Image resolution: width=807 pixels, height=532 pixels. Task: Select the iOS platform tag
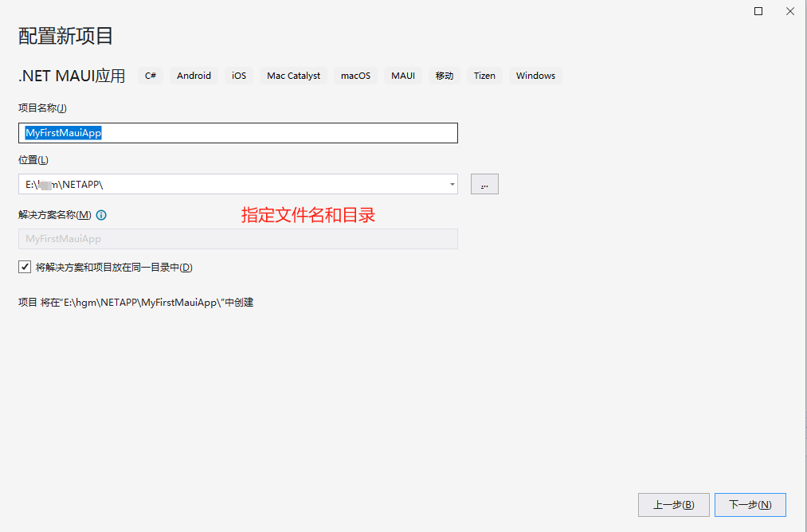point(238,76)
